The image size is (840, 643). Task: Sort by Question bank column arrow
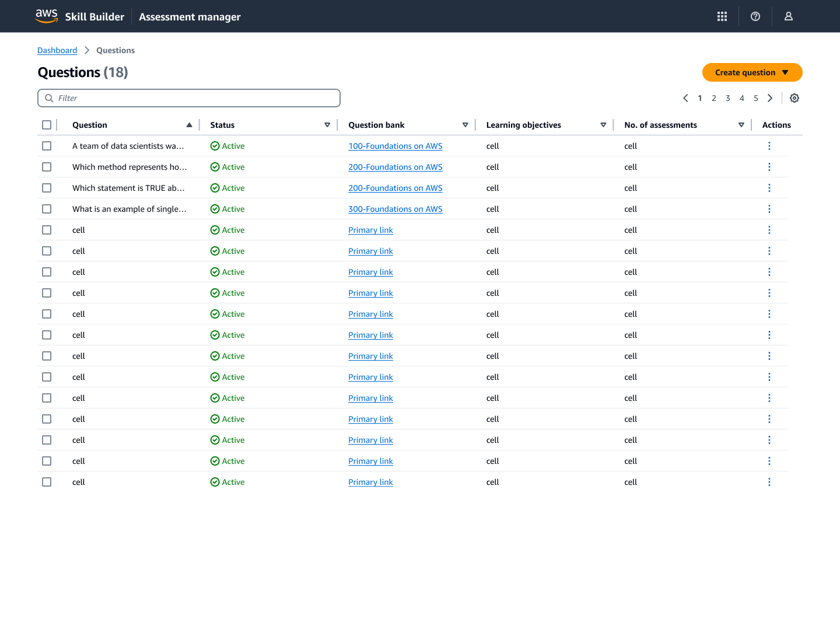pos(466,125)
